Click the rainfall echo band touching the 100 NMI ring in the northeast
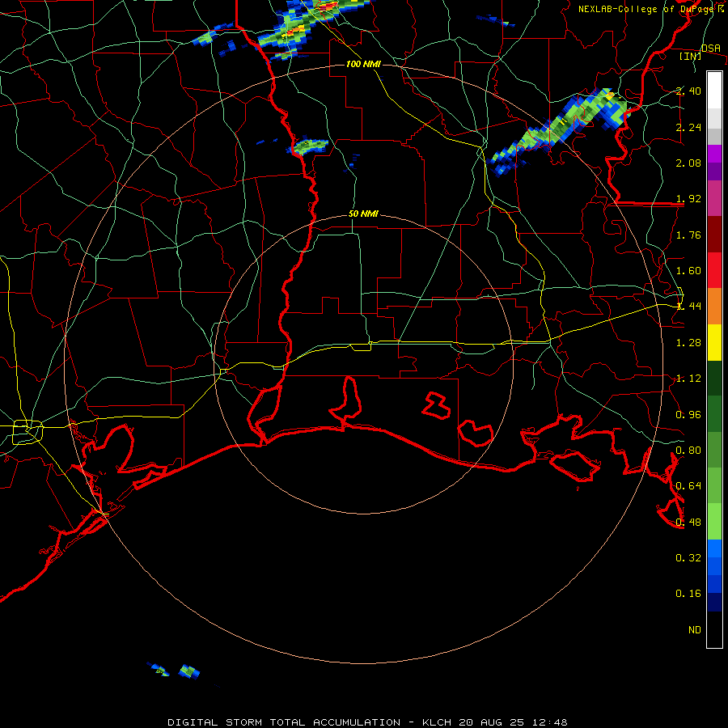This screenshot has height=728, width=728. [560, 131]
